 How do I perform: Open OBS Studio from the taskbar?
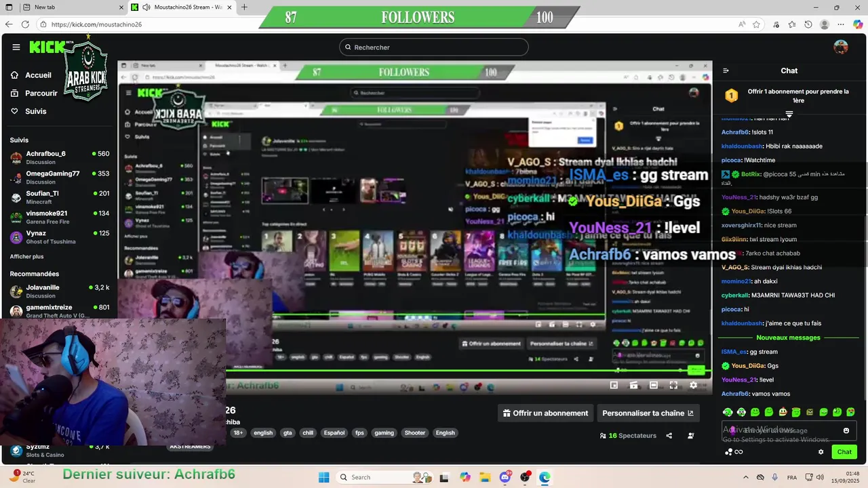[x=525, y=477]
